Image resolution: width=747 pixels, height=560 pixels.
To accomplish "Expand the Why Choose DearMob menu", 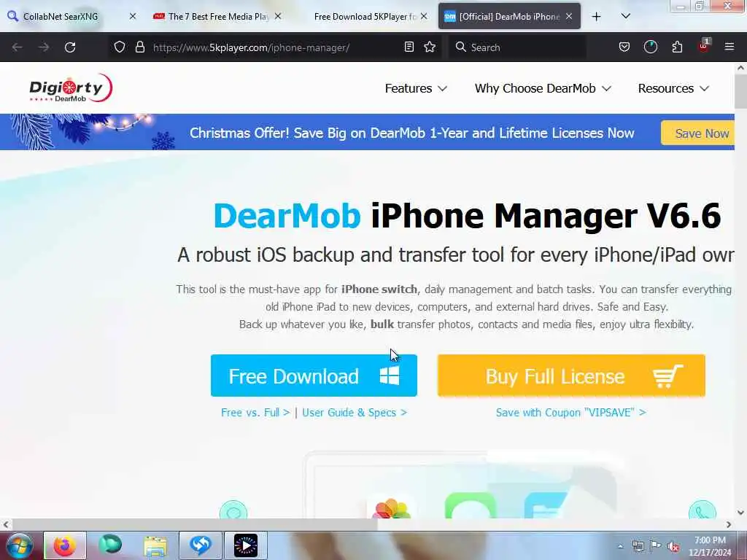I will [x=543, y=88].
